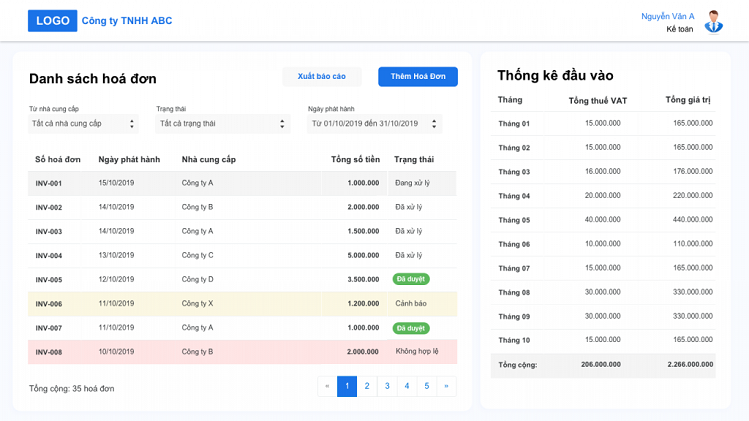Open the Nguyễn Văn A user name
Screen dimensions: 749x421
pyautogui.click(x=667, y=16)
